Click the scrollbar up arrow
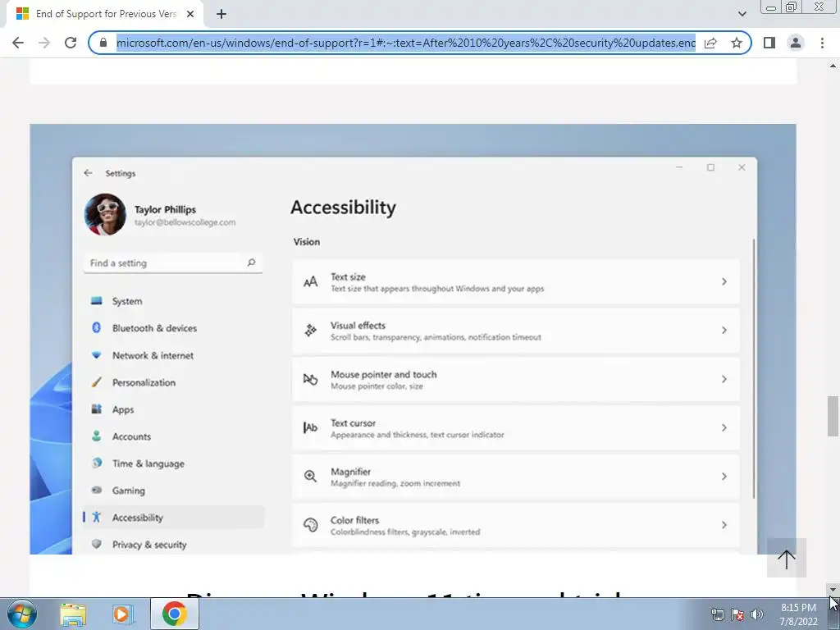840x630 pixels. 833,66
